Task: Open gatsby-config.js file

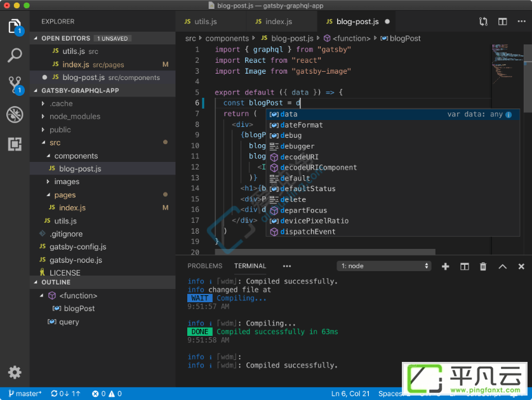Action: [x=102, y=246]
